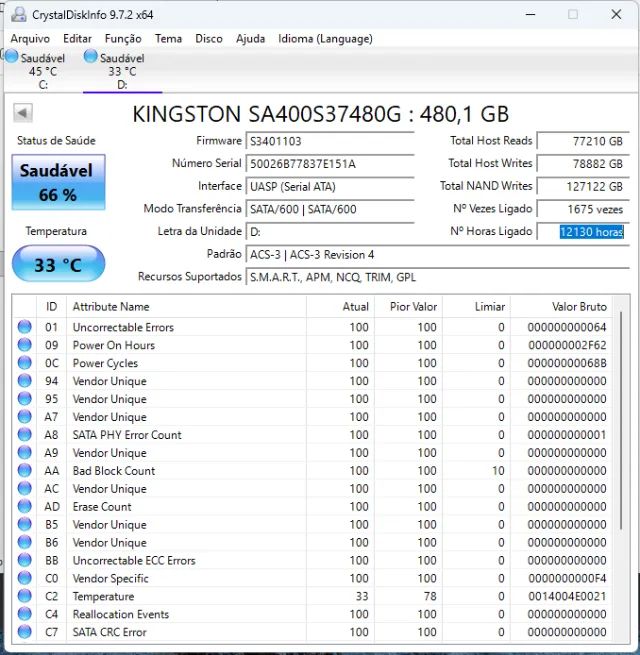
Task: Close the CrystalDiskInfo window
Action: pyautogui.click(x=616, y=14)
